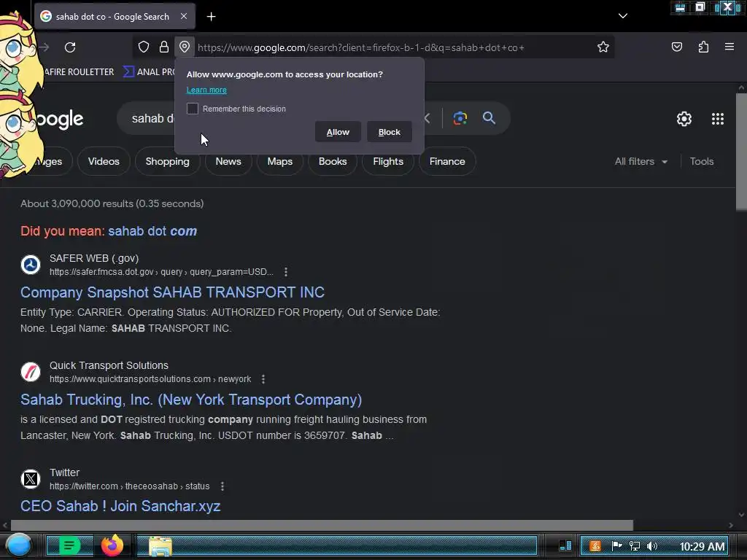
Task: Click the Twitter X favicon
Action: (31, 479)
